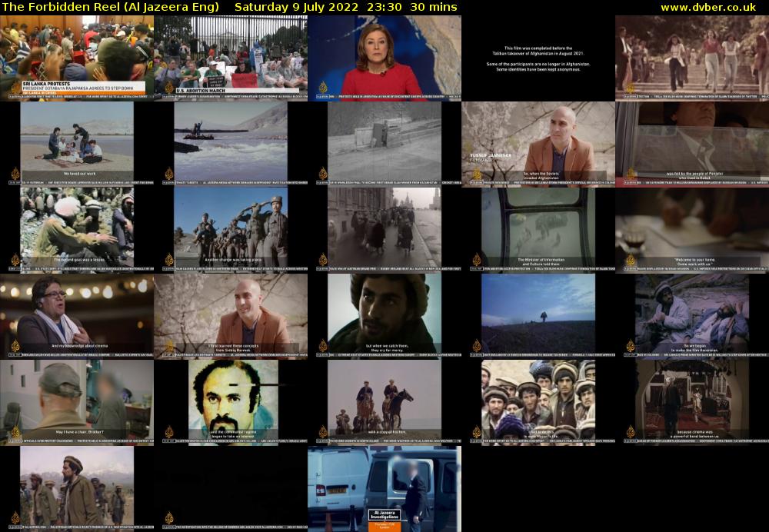Open the 'they cry for mercy' close-up frame
Screen dimensions: 769x532
pyautogui.click(x=384, y=316)
